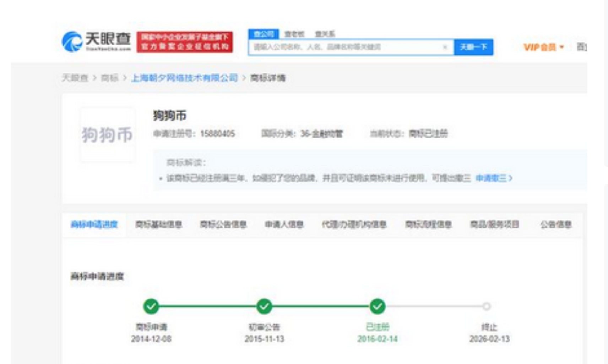
Task: Switch to the 商标申请进度 tab
Action: [x=94, y=224]
